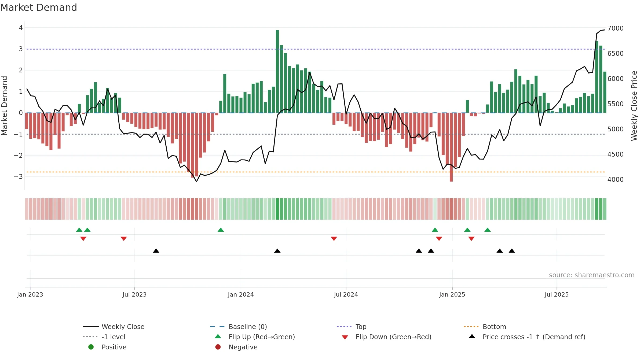
Task: Select the black price-cross marker near March 2024
Action: point(277,251)
